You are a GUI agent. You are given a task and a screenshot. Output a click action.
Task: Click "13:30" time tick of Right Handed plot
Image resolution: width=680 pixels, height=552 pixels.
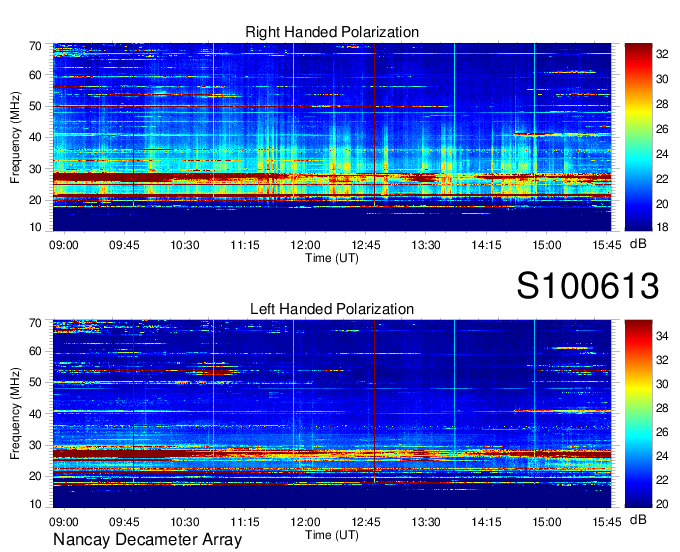pos(426,245)
